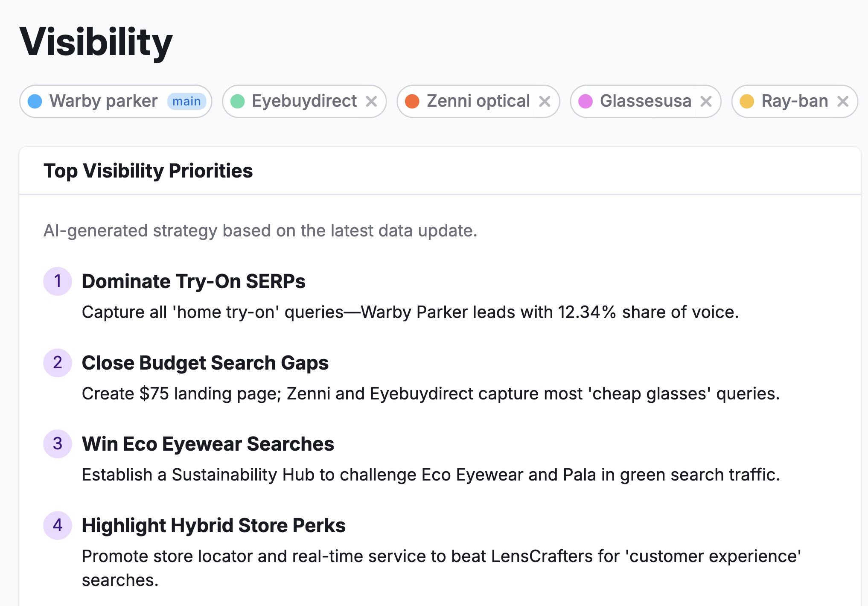Click the priority number 2 badge
868x606 pixels.
pyautogui.click(x=58, y=363)
